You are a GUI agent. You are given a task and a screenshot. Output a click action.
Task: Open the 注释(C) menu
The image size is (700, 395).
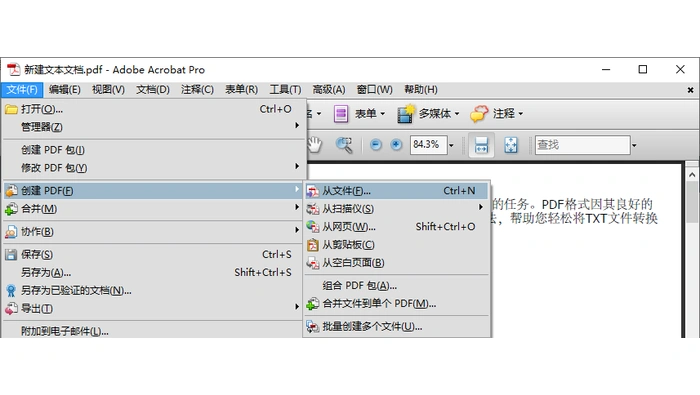click(197, 90)
